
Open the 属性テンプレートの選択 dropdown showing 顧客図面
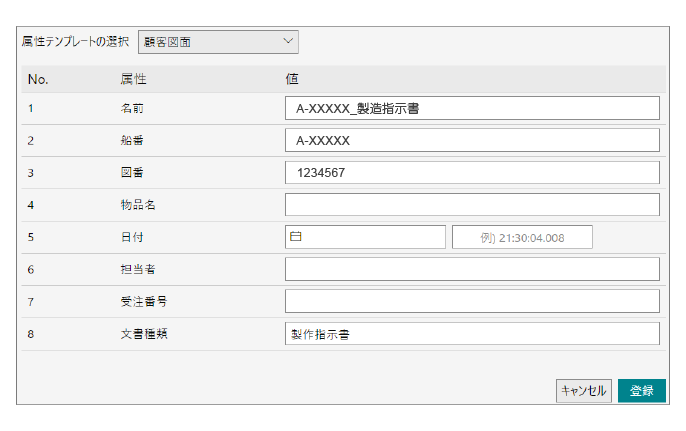[x=217, y=41]
